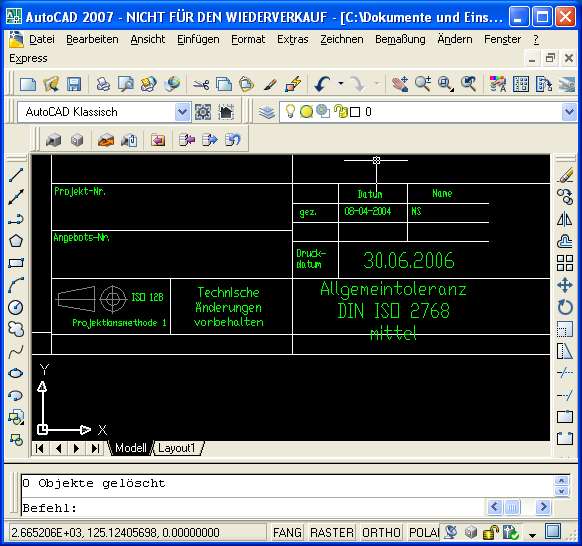582x546 pixels.
Task: Click the Undo arrow icon
Action: click(x=322, y=84)
